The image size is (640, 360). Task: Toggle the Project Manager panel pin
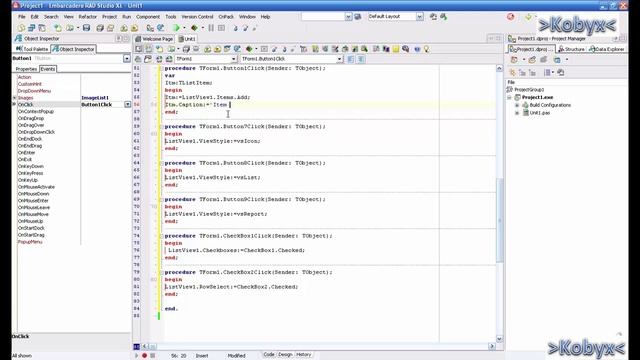(x=616, y=38)
